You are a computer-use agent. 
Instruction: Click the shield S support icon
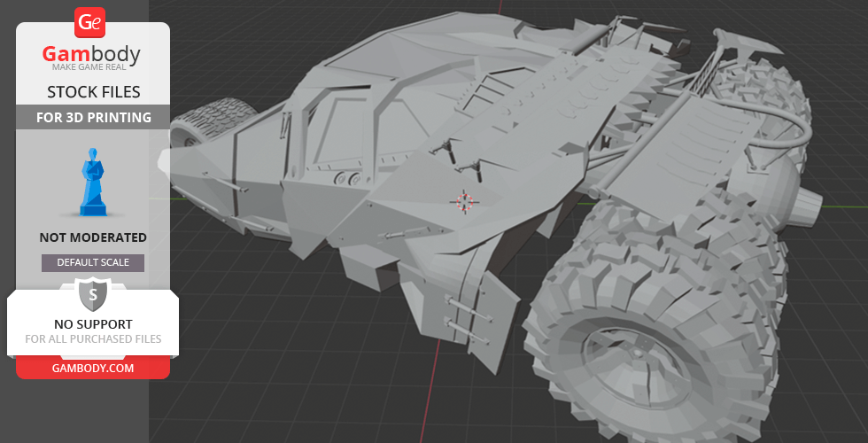(93, 294)
